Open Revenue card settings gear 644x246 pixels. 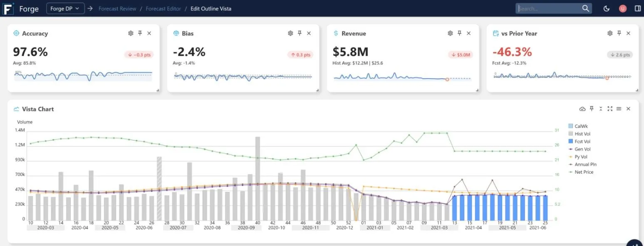(x=450, y=33)
